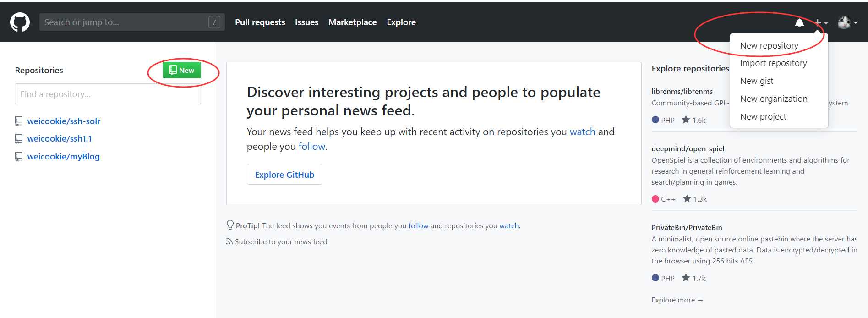868x318 pixels.
Task: Open the weicookie/myBlog repository link
Action: (64, 156)
